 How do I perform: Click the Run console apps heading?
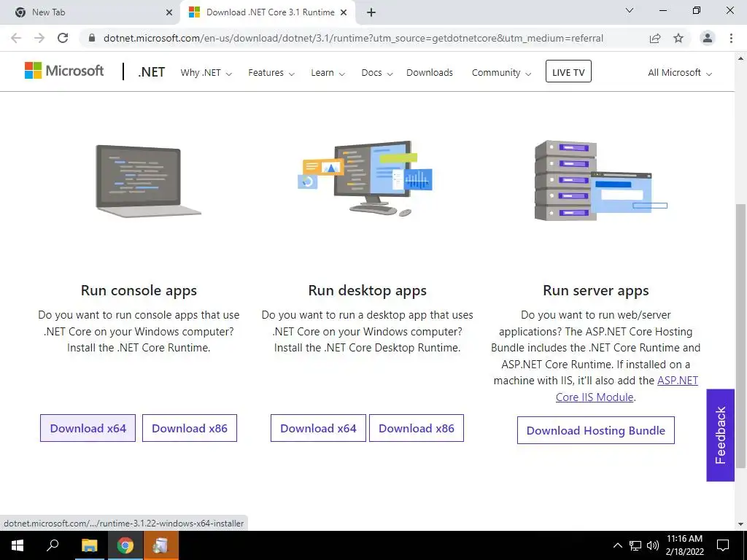(x=139, y=290)
